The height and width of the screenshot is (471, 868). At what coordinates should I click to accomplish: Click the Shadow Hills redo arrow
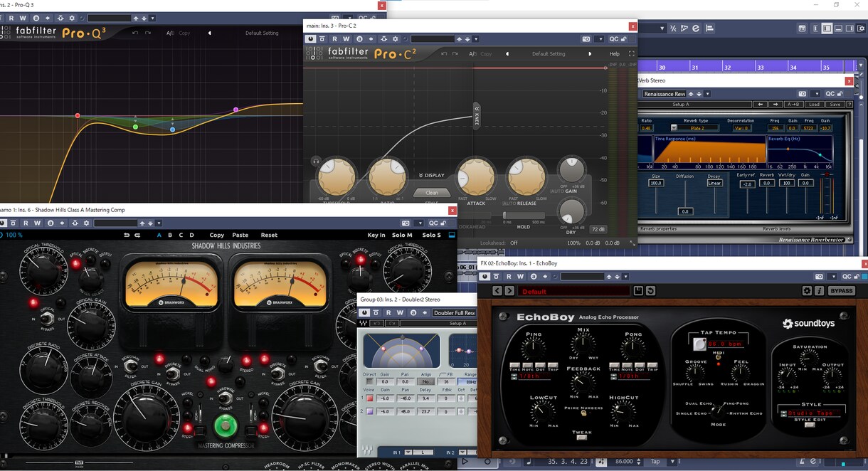tap(137, 235)
